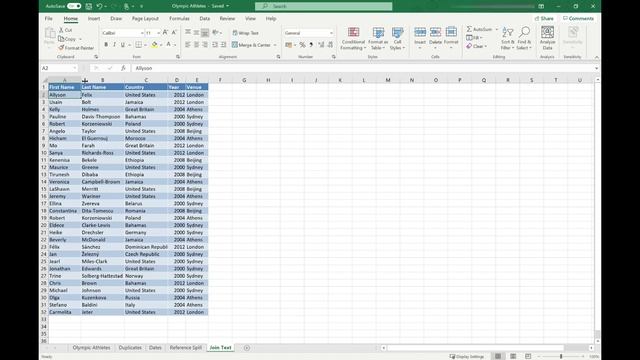Click AutoSum button
Screen dimensions: 640x360
coord(480,29)
